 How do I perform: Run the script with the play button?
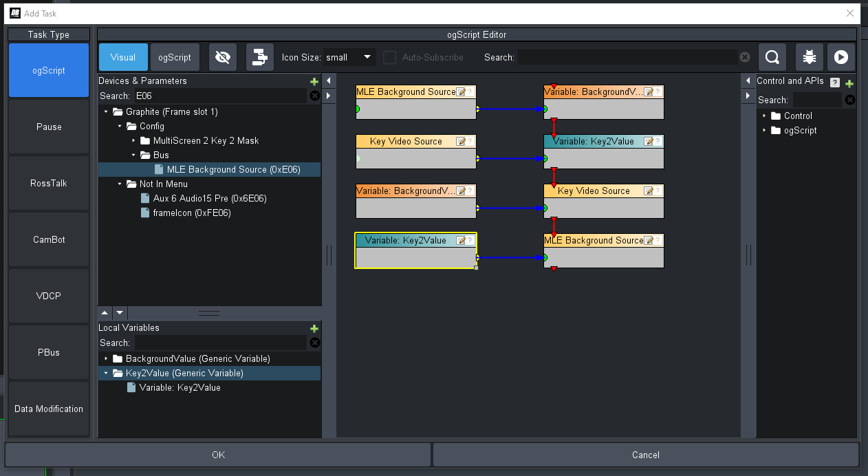coord(840,57)
